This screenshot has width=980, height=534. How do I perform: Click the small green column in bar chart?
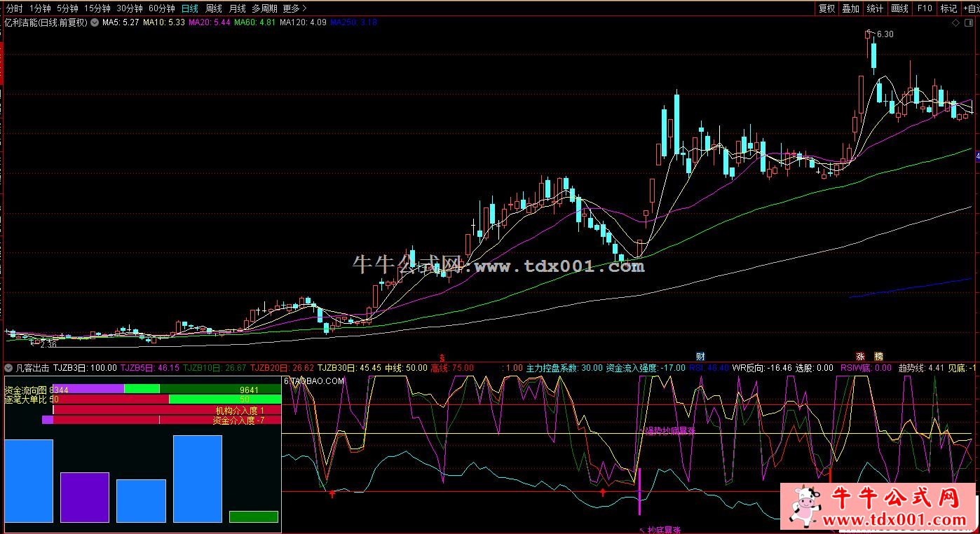click(254, 516)
